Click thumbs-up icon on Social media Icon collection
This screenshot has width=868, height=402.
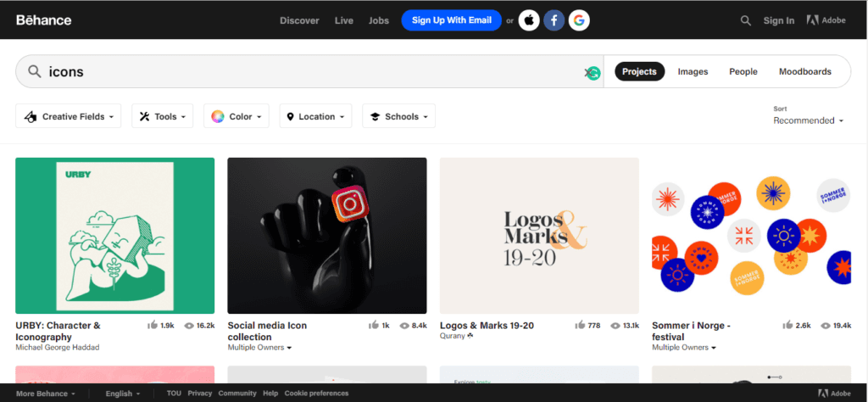point(374,325)
